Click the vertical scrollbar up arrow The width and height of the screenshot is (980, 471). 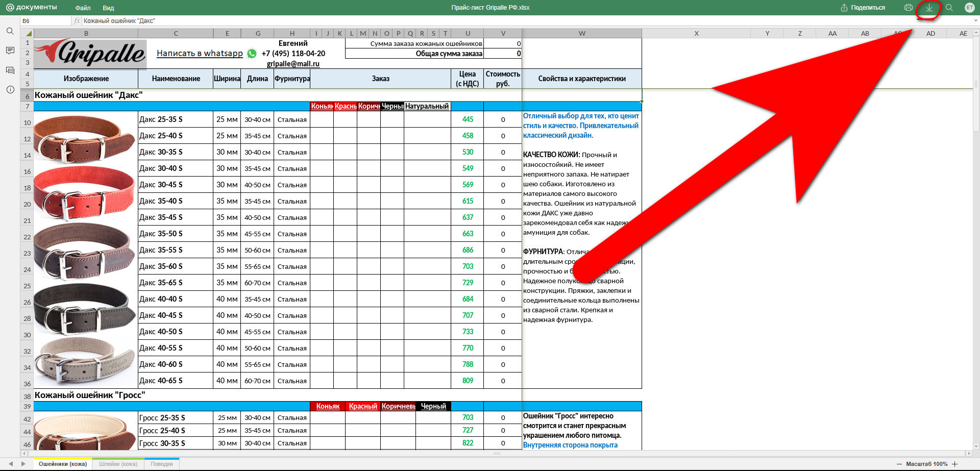pyautogui.click(x=976, y=33)
